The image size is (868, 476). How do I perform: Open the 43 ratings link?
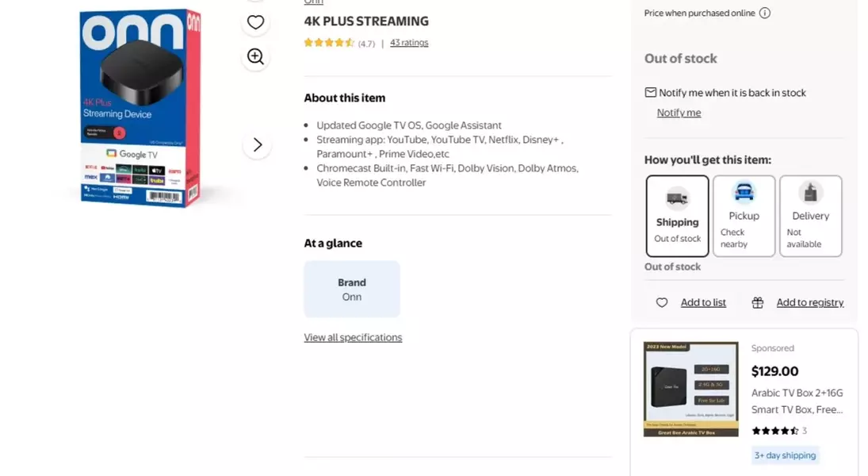click(x=409, y=43)
